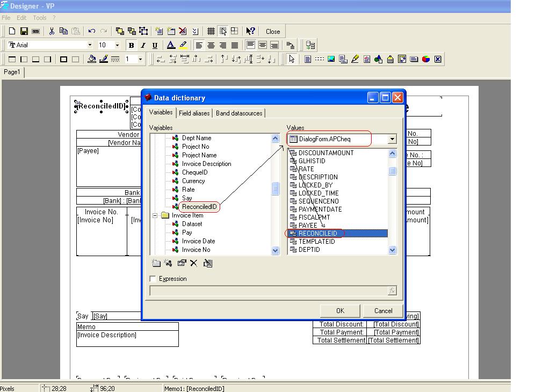This screenshot has width=550, height=392.
Task: Click the Undo arrow icon
Action: 91,31
